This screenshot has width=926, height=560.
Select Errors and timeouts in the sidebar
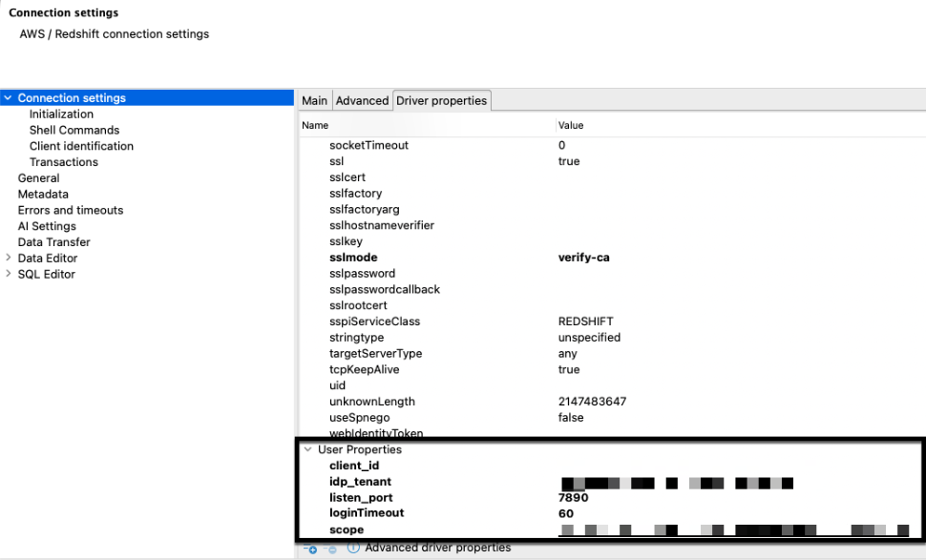tap(71, 210)
